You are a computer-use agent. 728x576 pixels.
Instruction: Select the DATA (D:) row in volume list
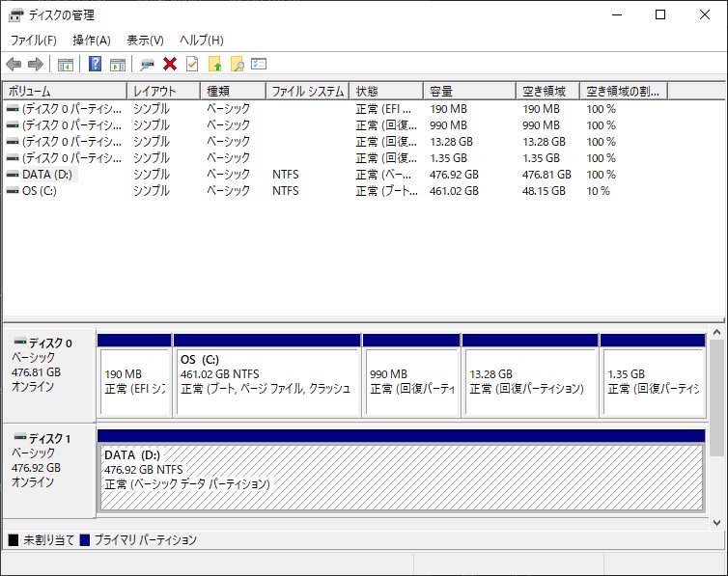(48, 175)
